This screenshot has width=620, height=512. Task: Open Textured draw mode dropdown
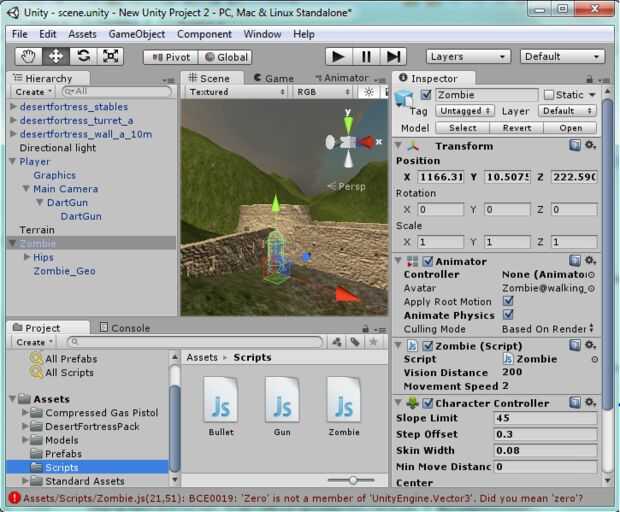pos(236,92)
